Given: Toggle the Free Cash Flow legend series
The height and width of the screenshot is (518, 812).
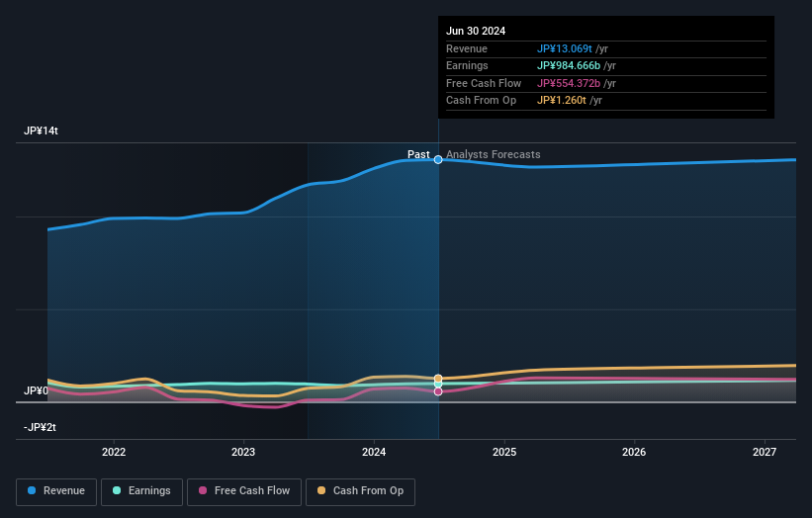Looking at the screenshot, I should (244, 491).
